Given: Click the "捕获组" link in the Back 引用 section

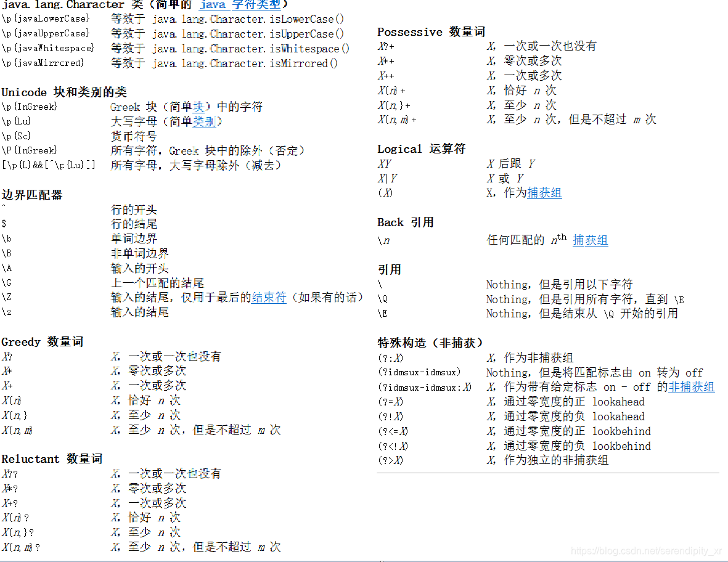Looking at the screenshot, I should tap(590, 240).
